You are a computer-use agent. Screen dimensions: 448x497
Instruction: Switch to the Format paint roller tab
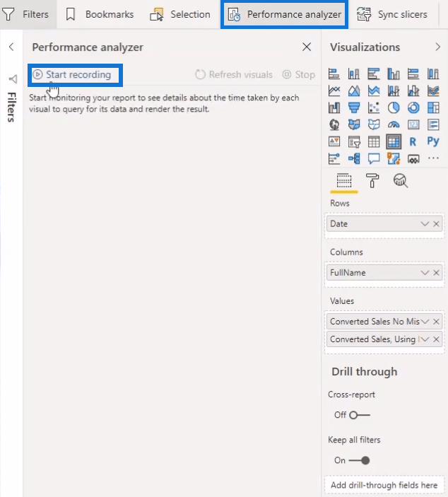[372, 181]
